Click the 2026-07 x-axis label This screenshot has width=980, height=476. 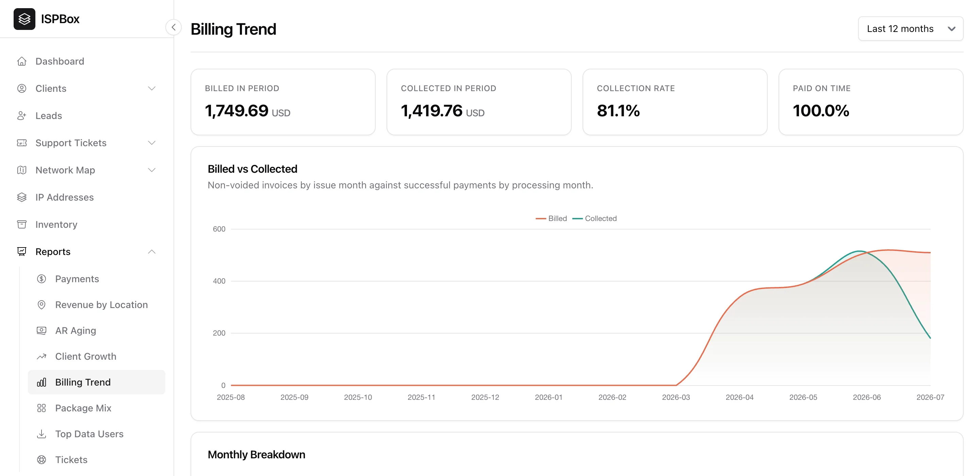coord(930,397)
